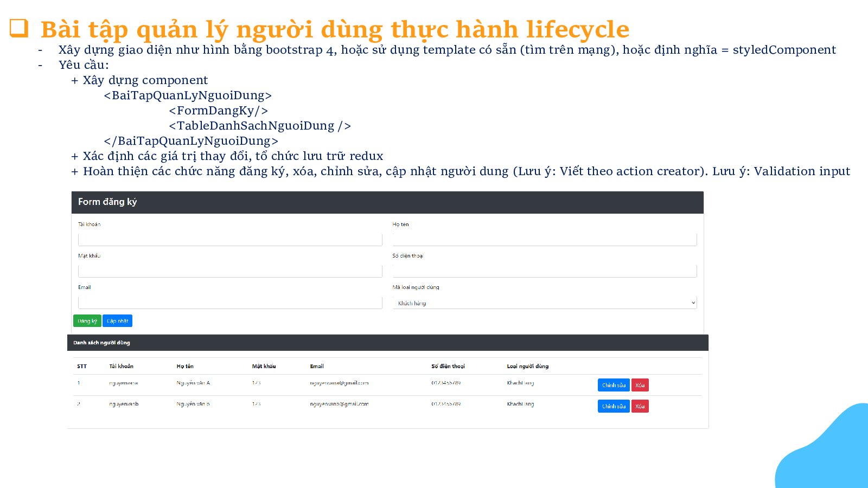The height and width of the screenshot is (488, 868).
Task: Select the Loại người dùng column header
Action: [x=527, y=367]
